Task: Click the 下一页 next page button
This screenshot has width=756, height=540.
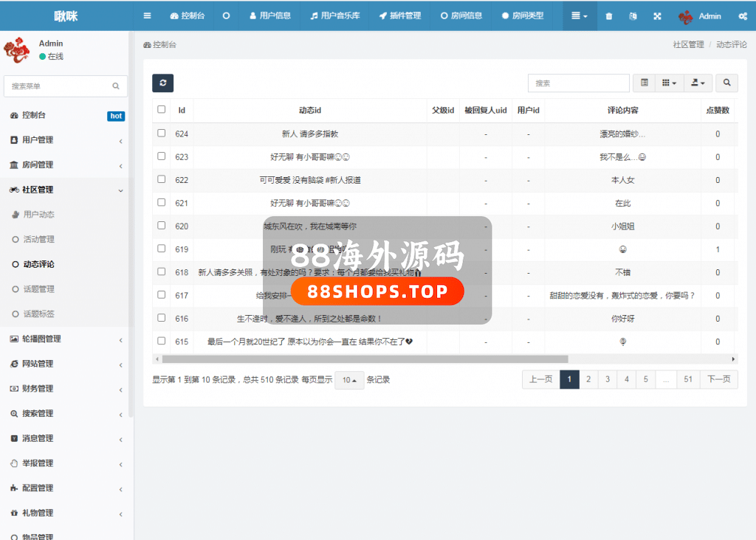Action: 718,379
